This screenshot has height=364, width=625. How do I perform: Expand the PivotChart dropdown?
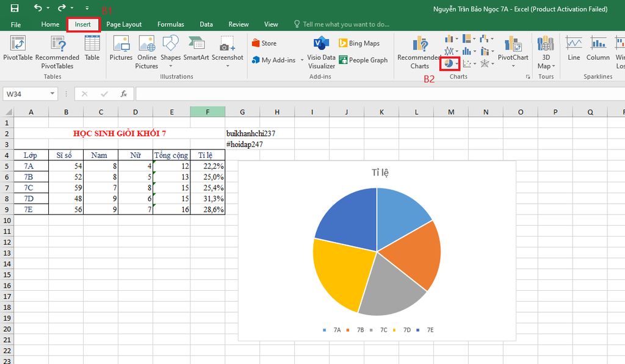point(513,66)
